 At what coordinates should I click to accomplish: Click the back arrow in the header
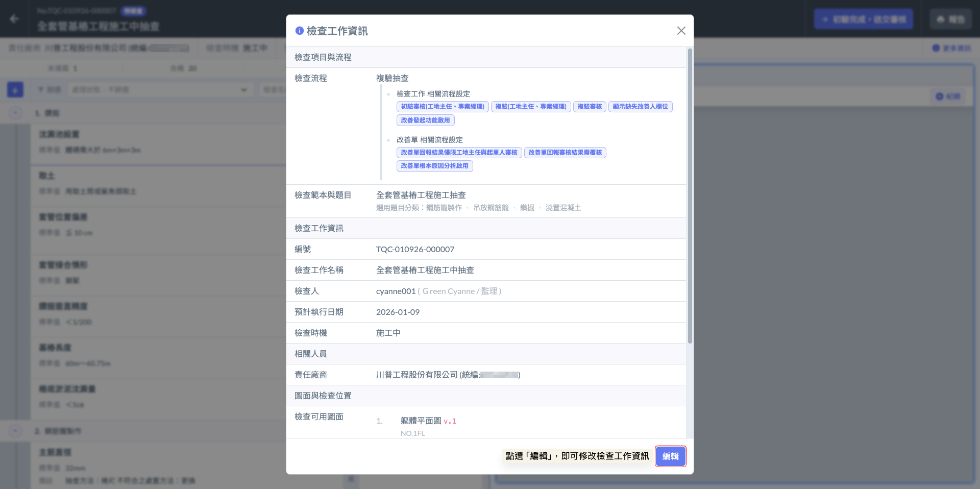(x=14, y=19)
